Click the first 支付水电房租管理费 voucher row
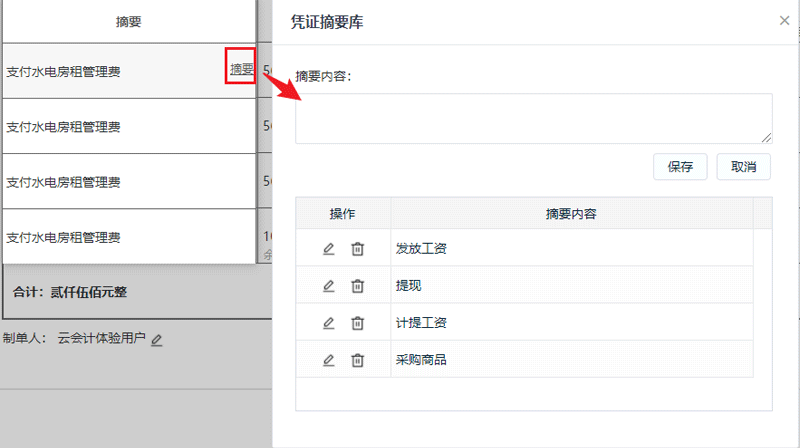Screen dimensions: 800x448 pos(130,71)
